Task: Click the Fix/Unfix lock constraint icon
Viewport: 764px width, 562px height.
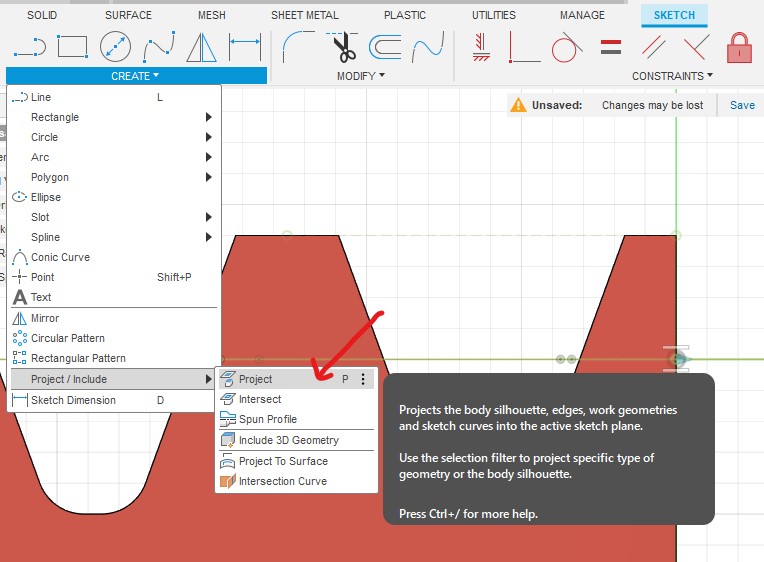Action: click(739, 47)
